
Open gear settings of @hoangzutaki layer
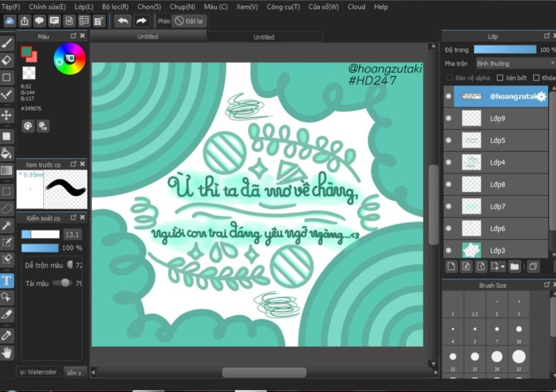coord(541,97)
